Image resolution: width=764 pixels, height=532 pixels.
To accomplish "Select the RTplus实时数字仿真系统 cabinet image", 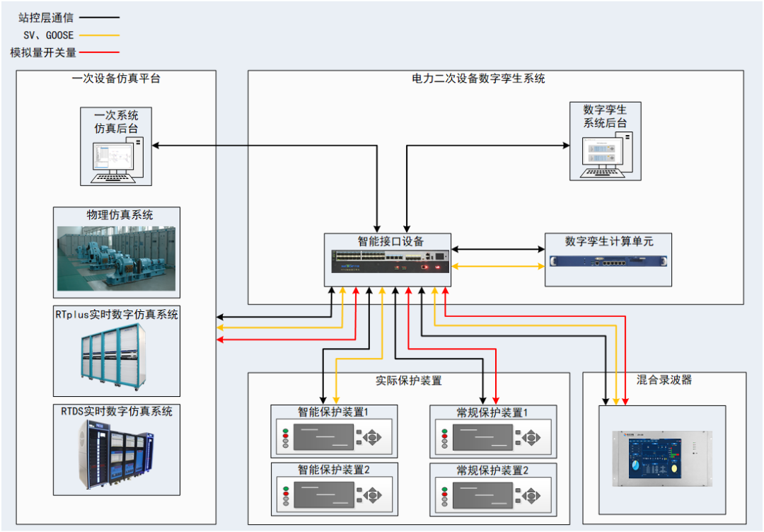I will [x=113, y=357].
